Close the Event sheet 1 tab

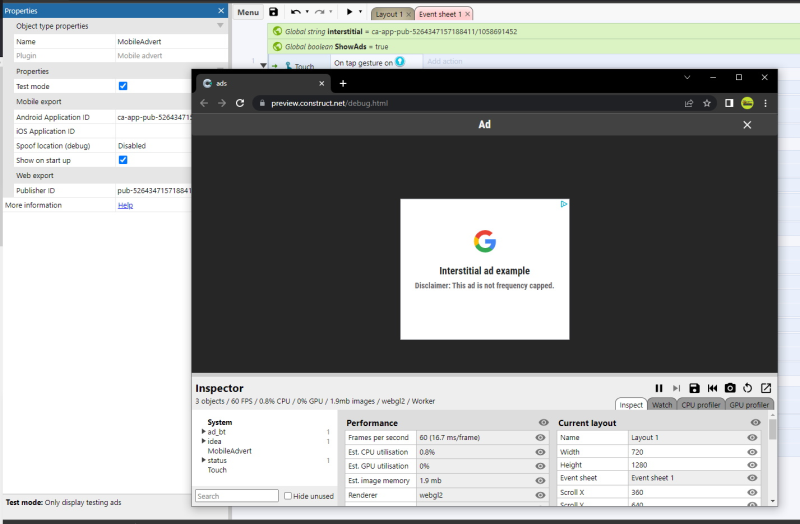pos(467,14)
